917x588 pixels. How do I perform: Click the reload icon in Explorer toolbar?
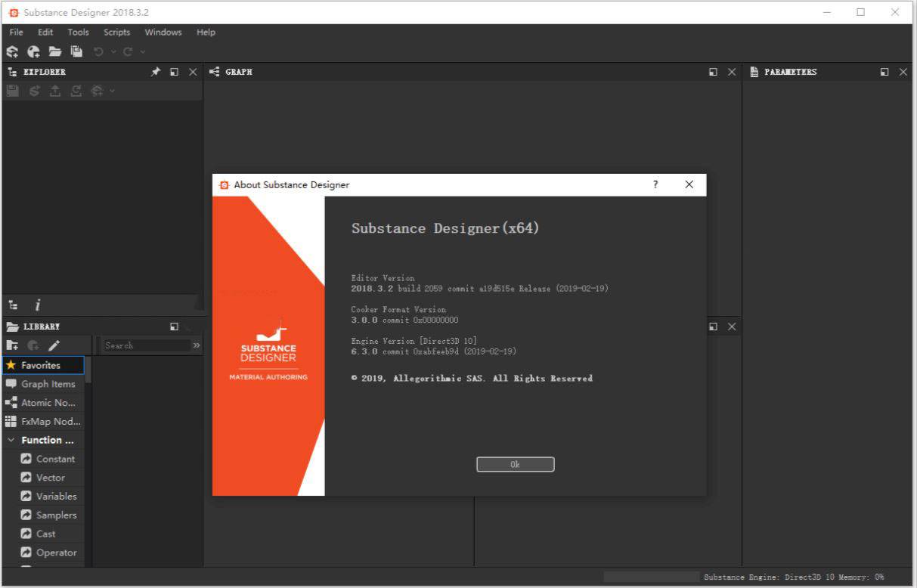(x=76, y=91)
